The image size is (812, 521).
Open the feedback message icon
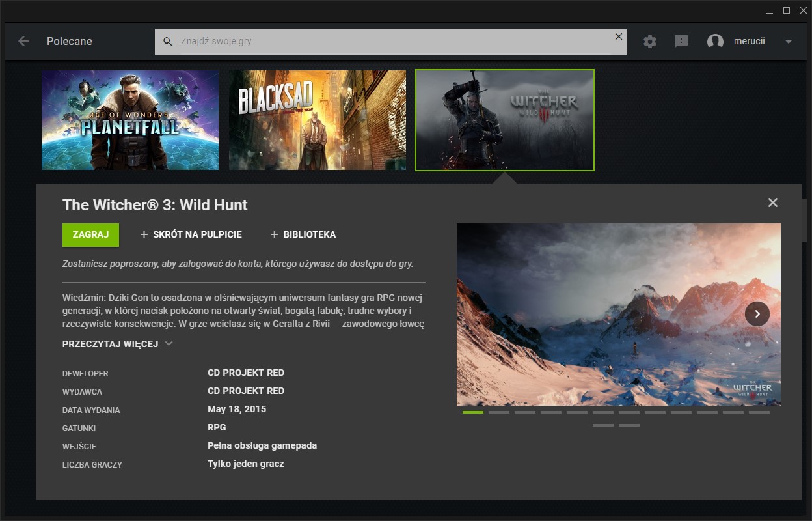pos(681,41)
